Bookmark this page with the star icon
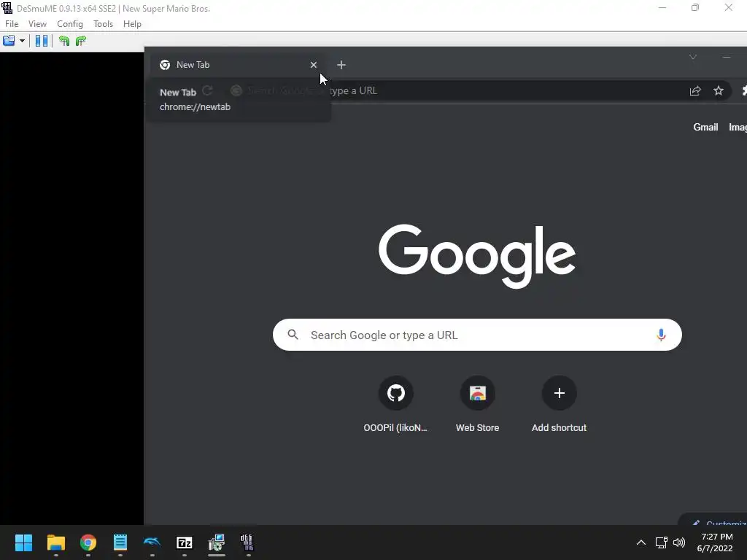 (719, 90)
